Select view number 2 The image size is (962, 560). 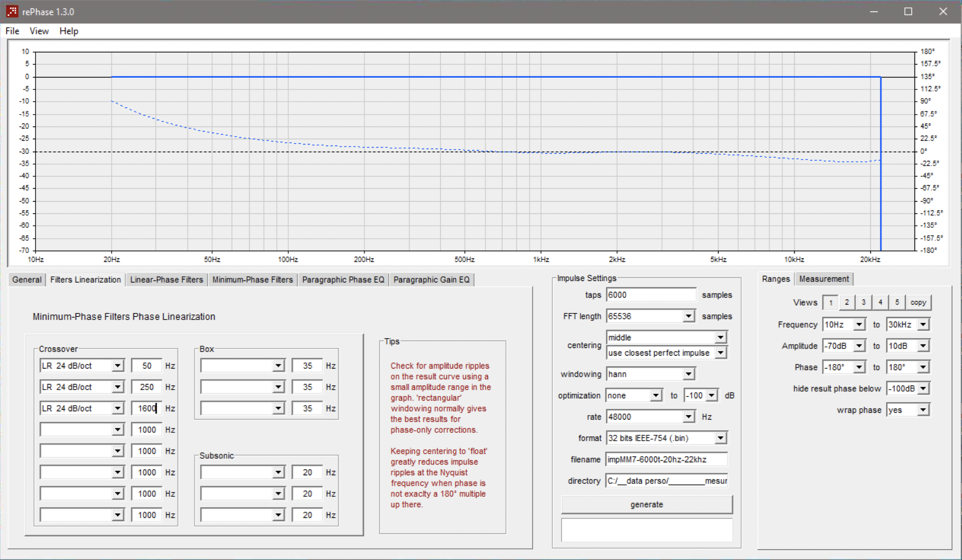(847, 302)
